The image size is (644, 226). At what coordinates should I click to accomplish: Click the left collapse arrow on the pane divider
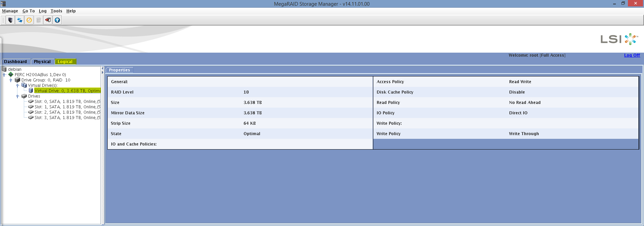[103, 68]
